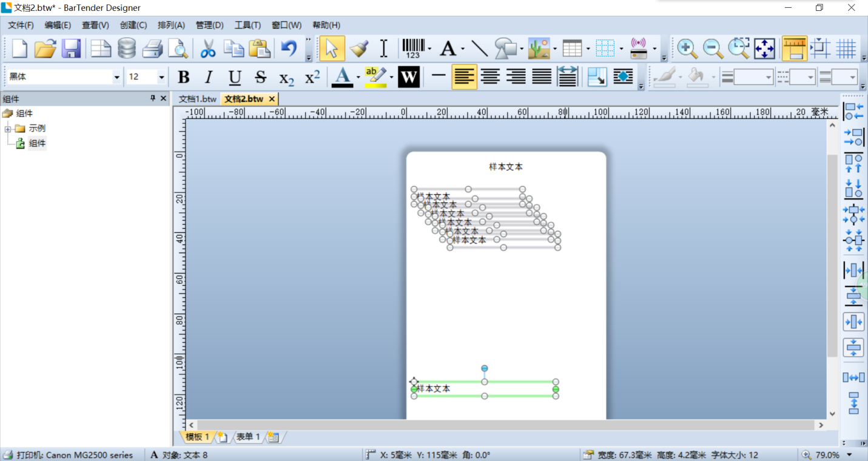Zoom out of the template
The height and width of the screenshot is (461, 868).
click(713, 49)
